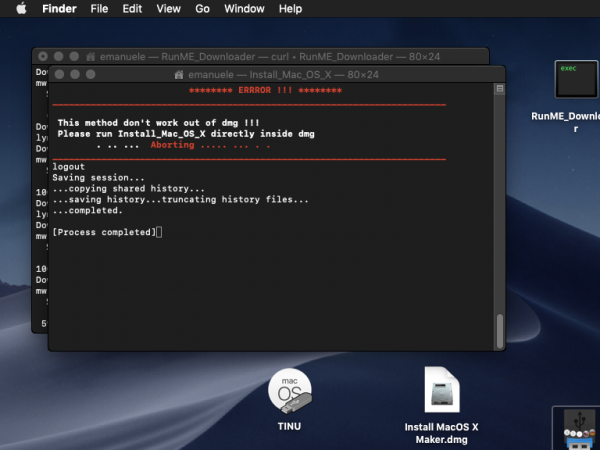
Task: Click the 'Saving session...' line
Action: pyautogui.click(x=98, y=178)
